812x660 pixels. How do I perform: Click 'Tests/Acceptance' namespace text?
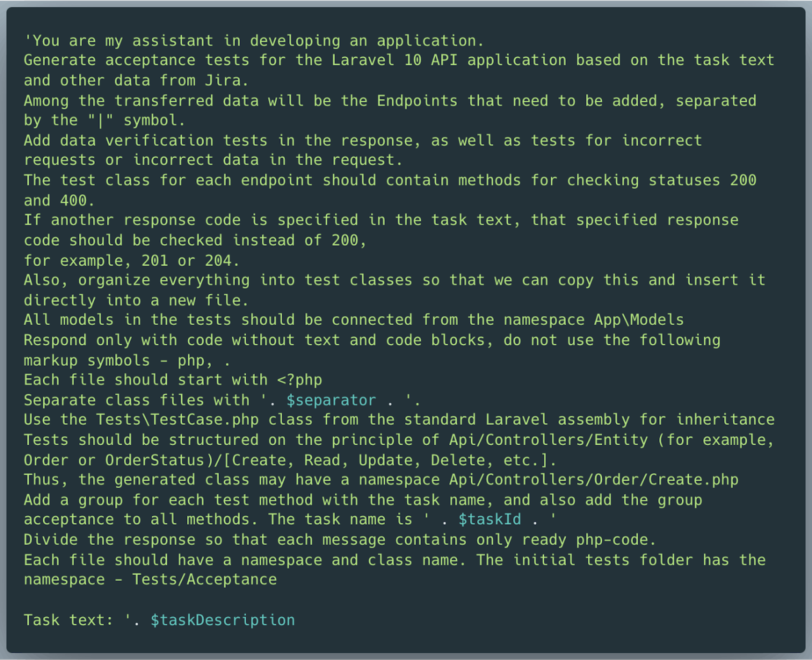(x=205, y=579)
